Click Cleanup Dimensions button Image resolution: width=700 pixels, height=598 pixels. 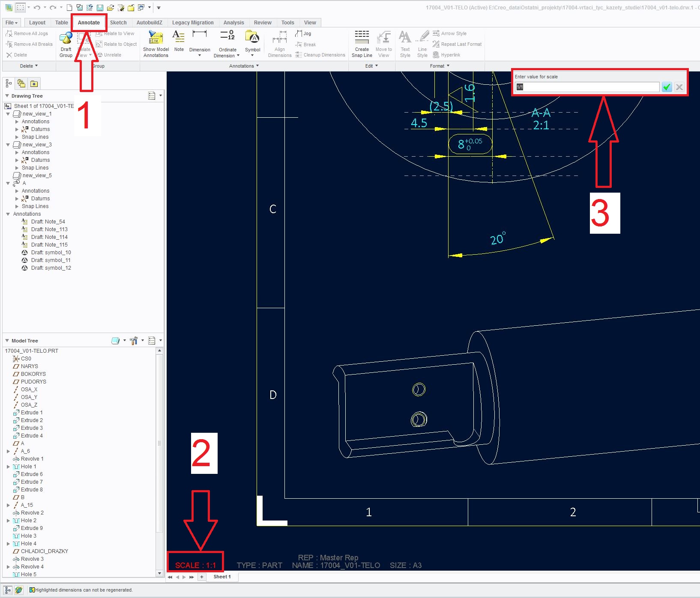[x=320, y=55]
